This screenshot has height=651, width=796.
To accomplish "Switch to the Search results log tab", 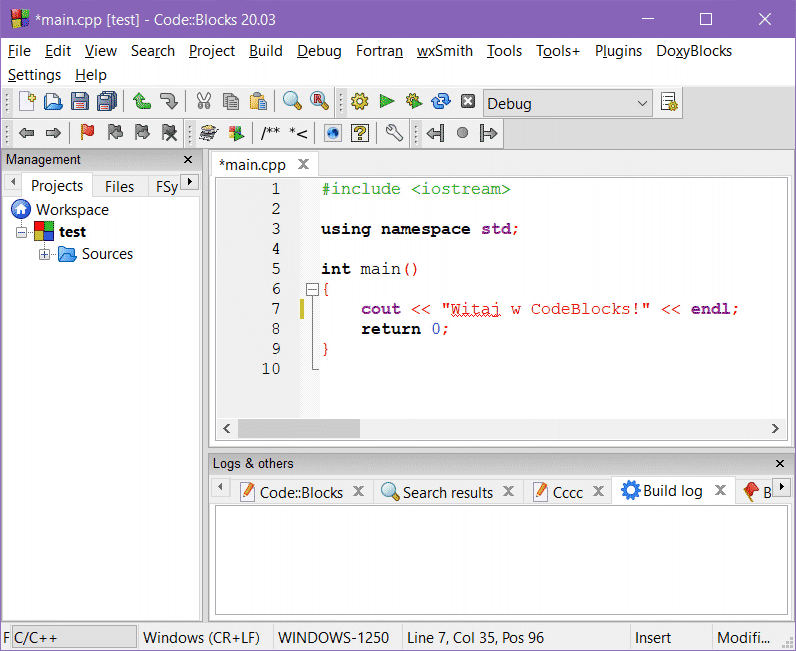I will click(x=447, y=492).
